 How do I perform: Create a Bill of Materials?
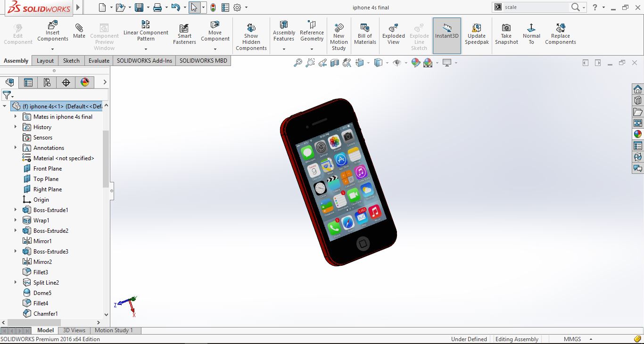tap(365, 34)
